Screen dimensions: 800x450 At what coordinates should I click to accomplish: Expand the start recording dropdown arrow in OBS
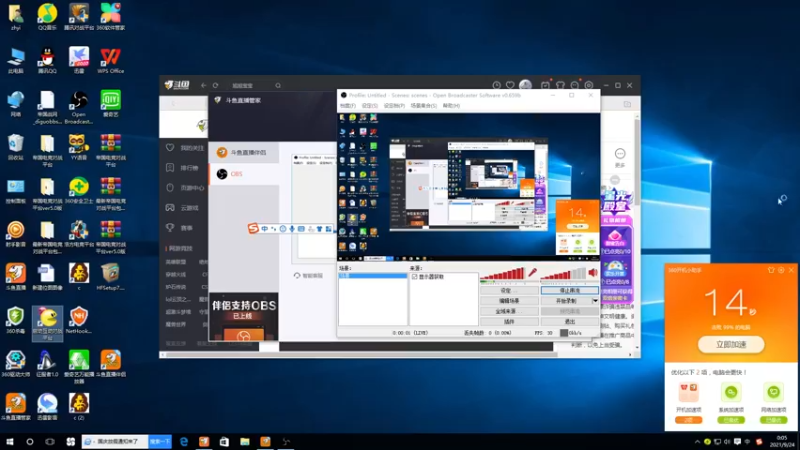[595, 301]
